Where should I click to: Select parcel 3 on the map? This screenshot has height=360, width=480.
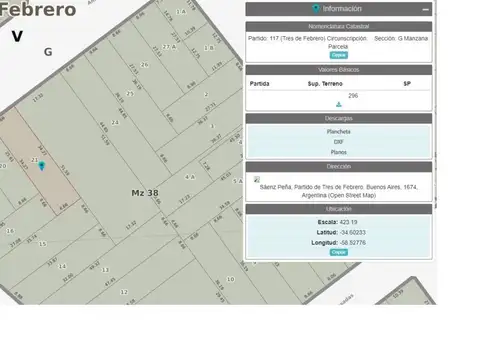coord(212,126)
